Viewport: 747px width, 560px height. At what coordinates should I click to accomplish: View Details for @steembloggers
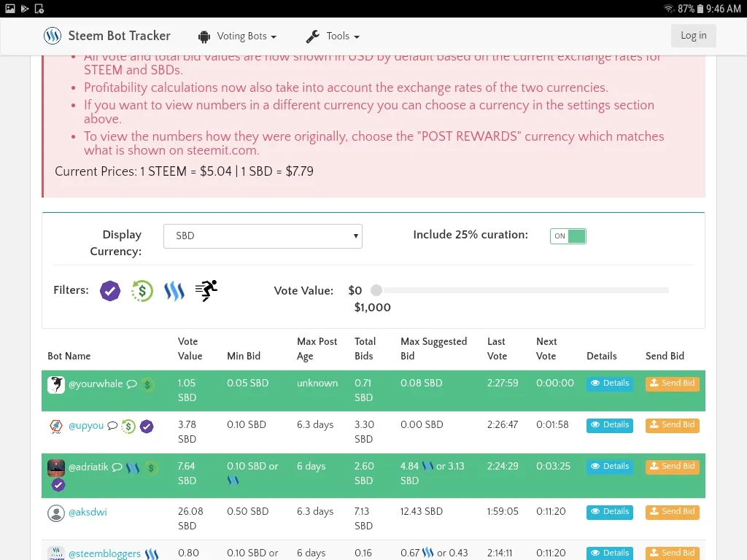click(610, 553)
